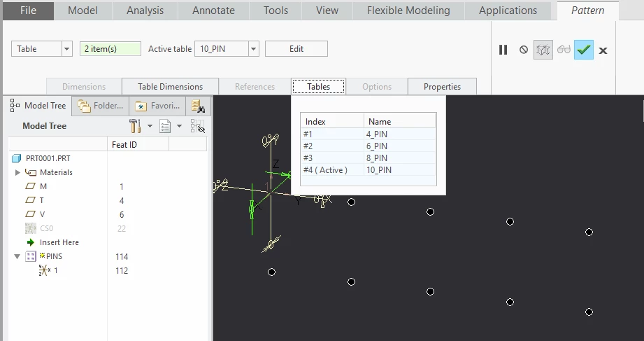
Task: Click the Feat ID column header
Action: 138,145
